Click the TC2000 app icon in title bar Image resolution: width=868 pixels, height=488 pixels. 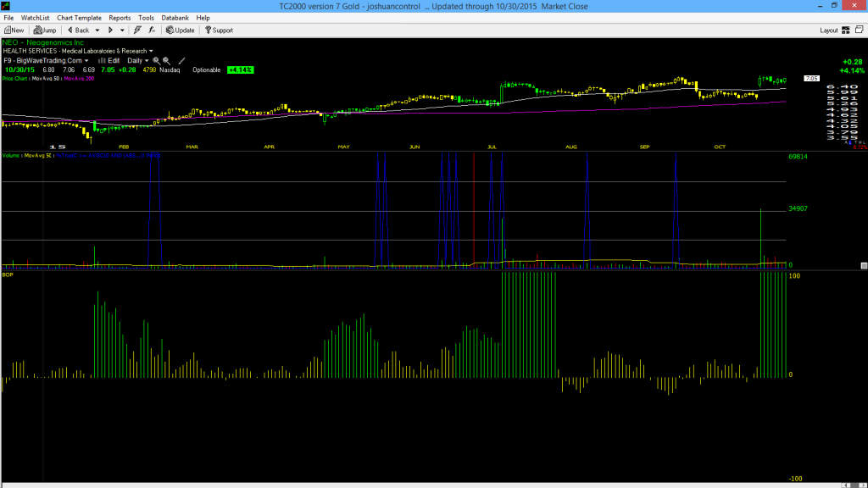pos(6,6)
